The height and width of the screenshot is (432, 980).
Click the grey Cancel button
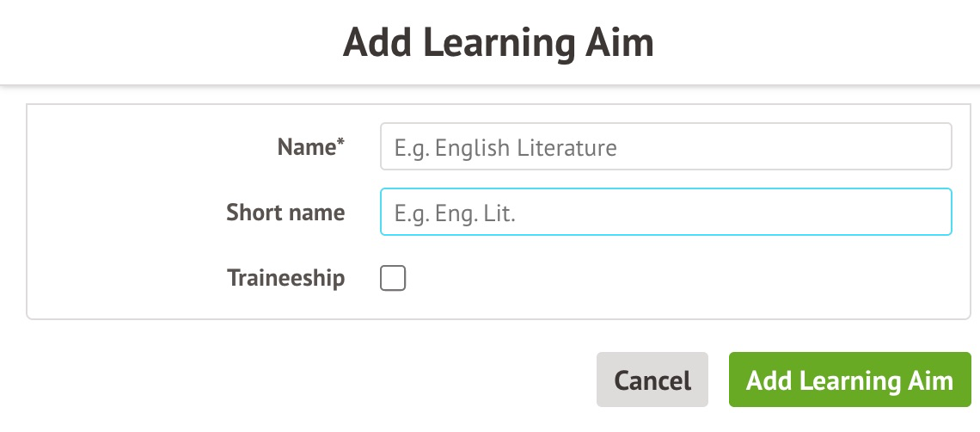point(652,380)
